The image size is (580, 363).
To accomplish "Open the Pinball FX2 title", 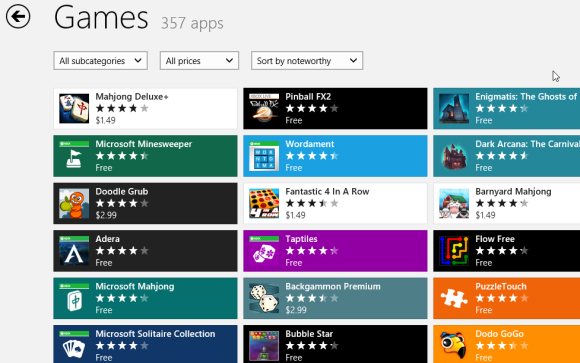I will pyautogui.click(x=308, y=97).
